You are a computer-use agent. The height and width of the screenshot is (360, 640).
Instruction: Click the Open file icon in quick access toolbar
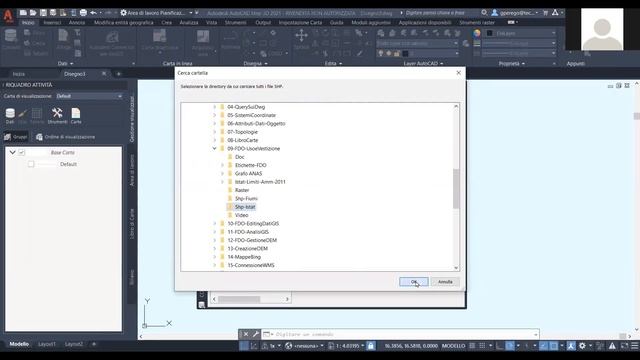(x=33, y=13)
